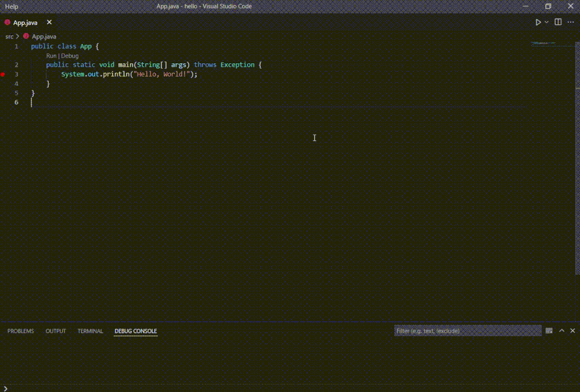580x392 pixels.
Task: Click the editor vertical scrollbar
Action: tap(578, 157)
